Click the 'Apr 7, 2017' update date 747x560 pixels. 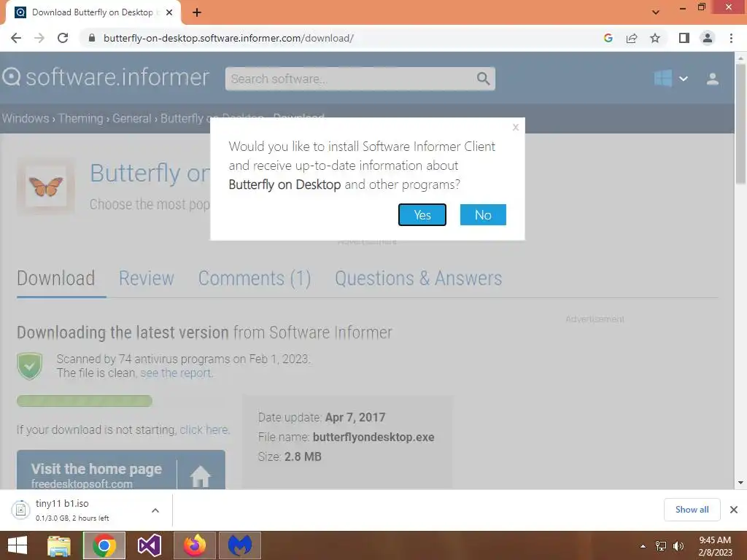(355, 417)
